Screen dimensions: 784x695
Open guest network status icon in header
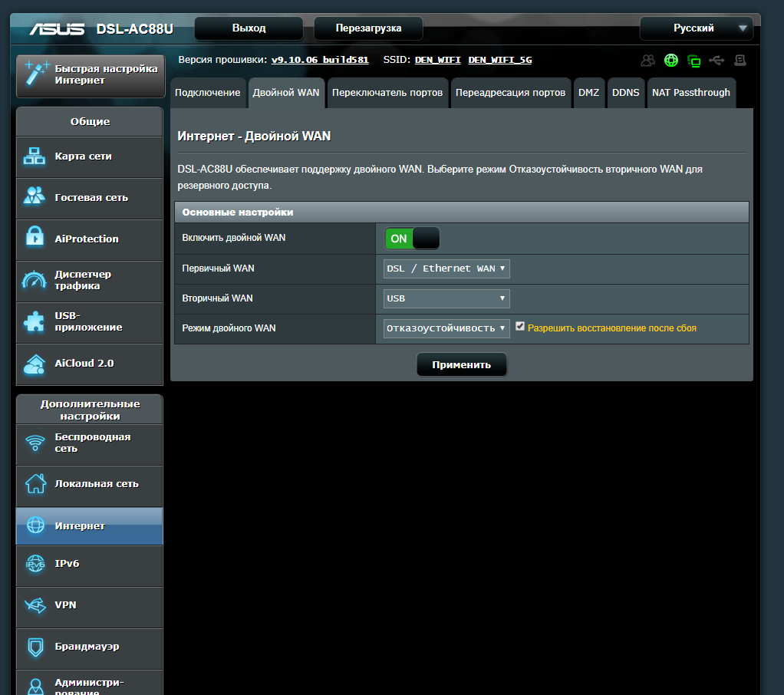pyautogui.click(x=647, y=61)
